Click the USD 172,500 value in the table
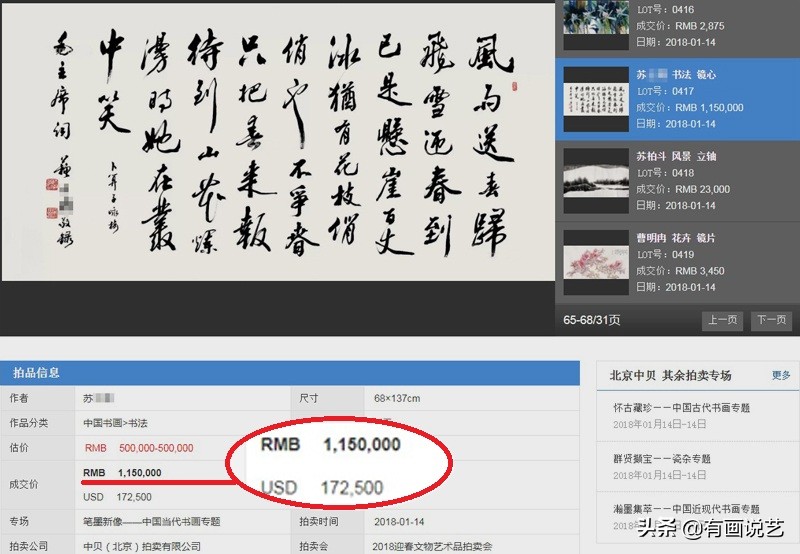800x554 pixels. point(117,497)
